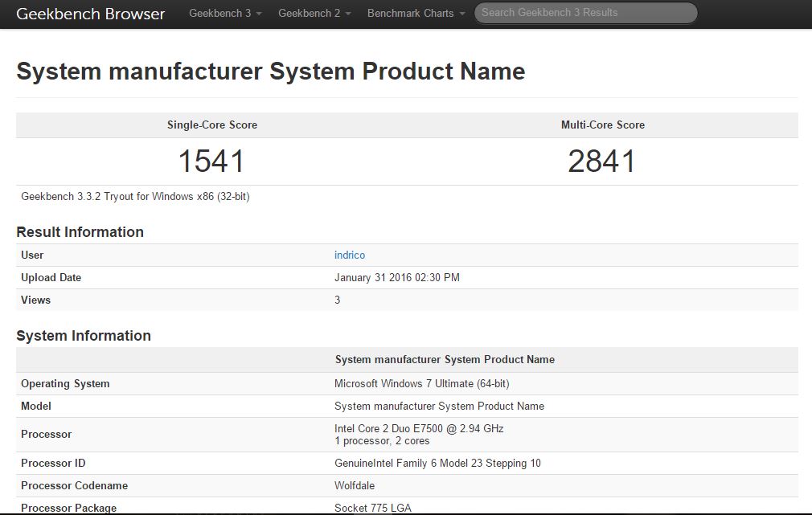Viewport: 812px width, 515px height.
Task: Select the Model row label
Action: click(x=35, y=407)
